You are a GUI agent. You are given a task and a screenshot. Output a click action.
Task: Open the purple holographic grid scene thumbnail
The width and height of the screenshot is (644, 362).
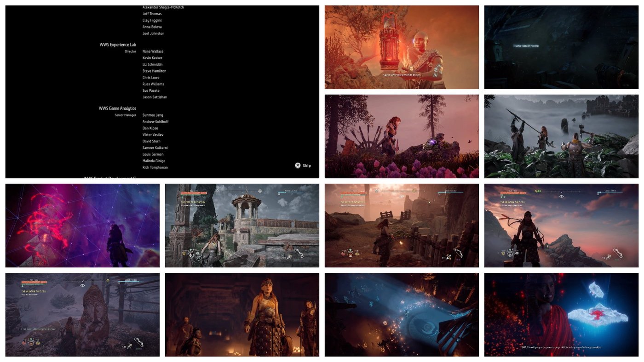(x=82, y=226)
